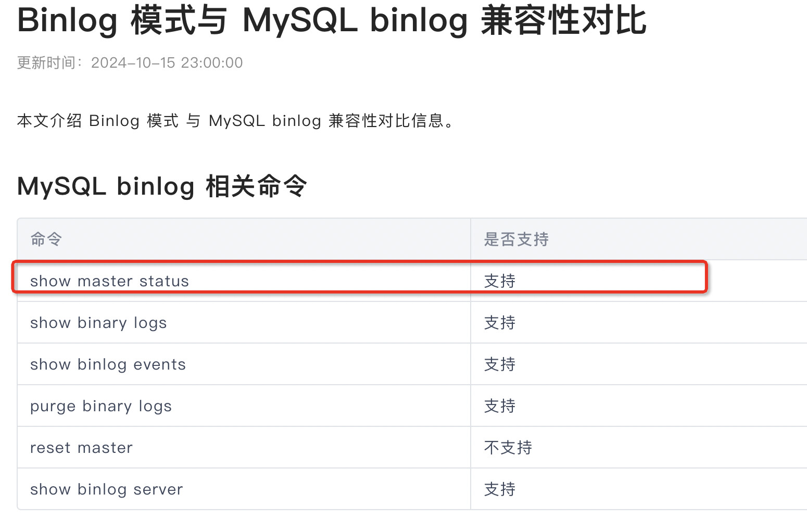Screen dimensions: 807x532
Task: Click the intro paragraph 本文介绍 Binlog 模式
Action: (x=236, y=121)
